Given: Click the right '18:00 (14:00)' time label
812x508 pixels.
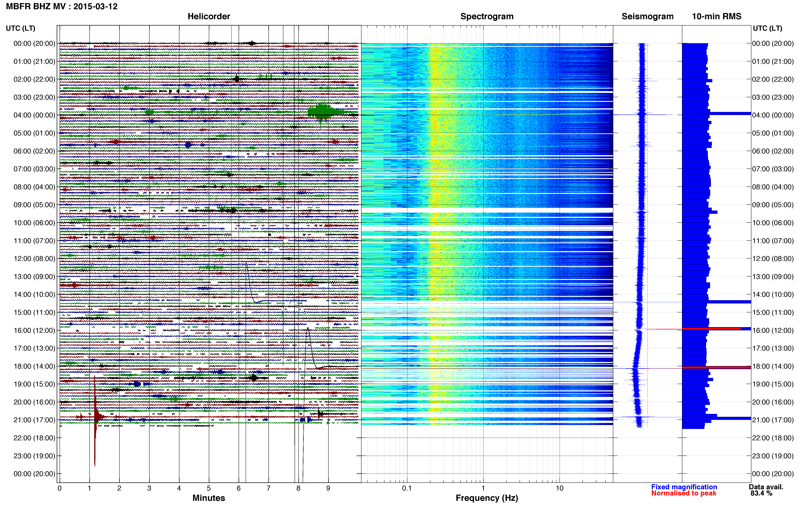Looking at the screenshot, I should pos(773,366).
